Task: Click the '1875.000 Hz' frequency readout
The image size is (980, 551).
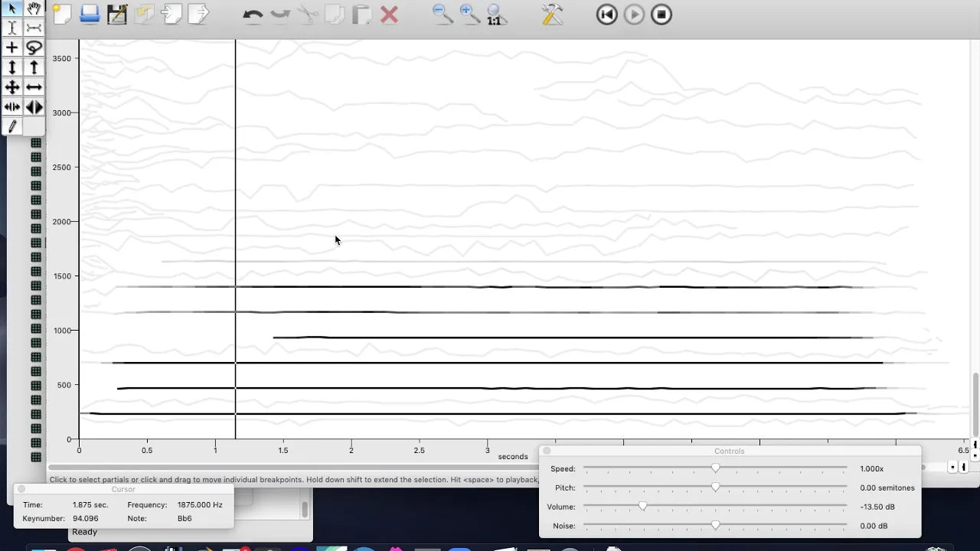Action: [200, 505]
